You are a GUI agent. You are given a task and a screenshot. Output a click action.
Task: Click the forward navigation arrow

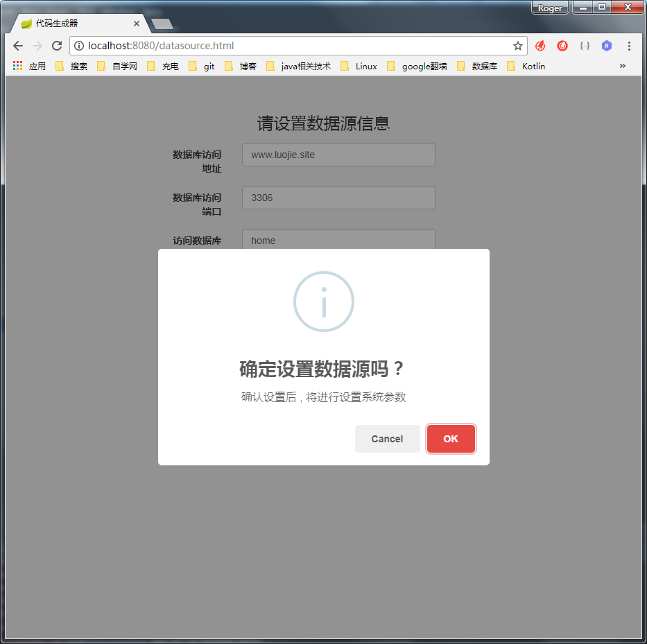coord(37,45)
